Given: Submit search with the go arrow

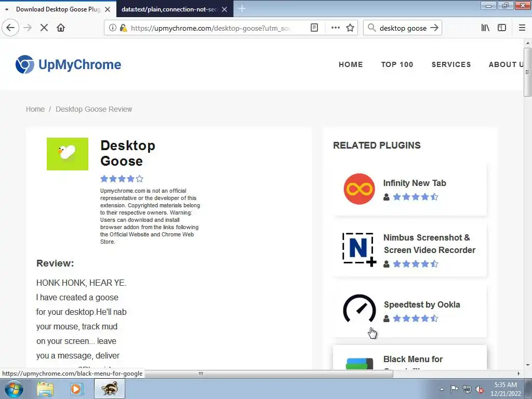Looking at the screenshot, I should point(434,28).
